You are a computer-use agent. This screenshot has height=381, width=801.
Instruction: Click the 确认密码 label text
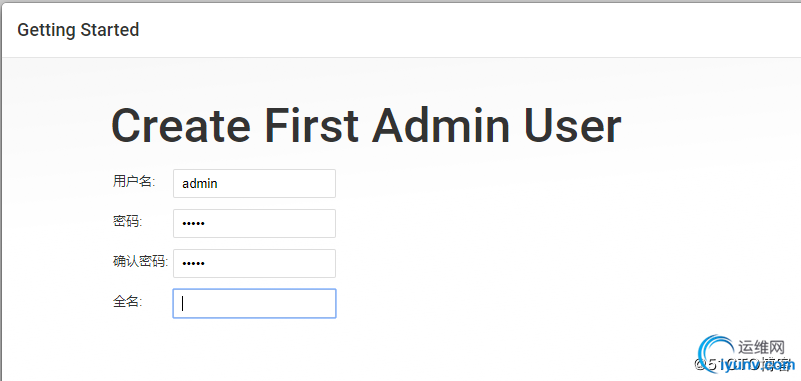pyautogui.click(x=140, y=261)
